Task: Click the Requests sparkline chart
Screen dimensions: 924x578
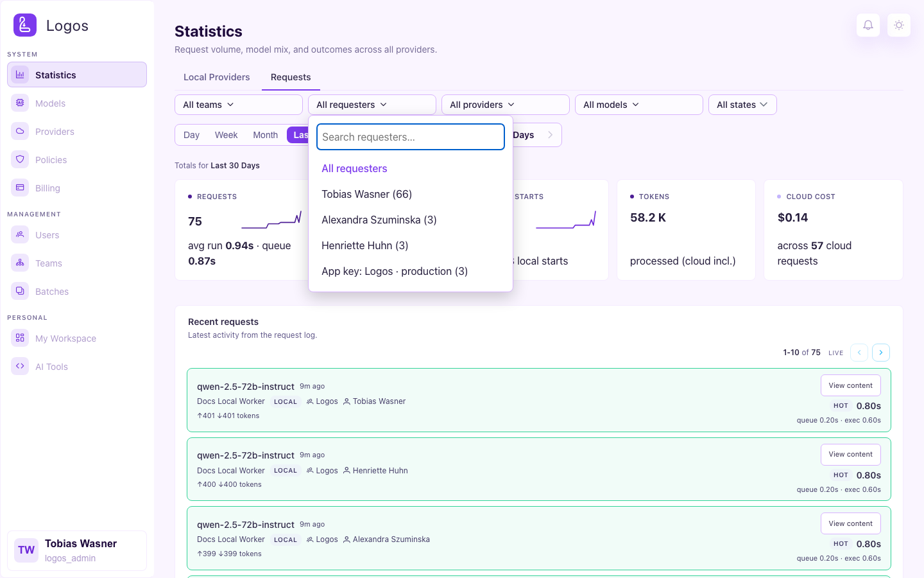Action: [x=271, y=220]
